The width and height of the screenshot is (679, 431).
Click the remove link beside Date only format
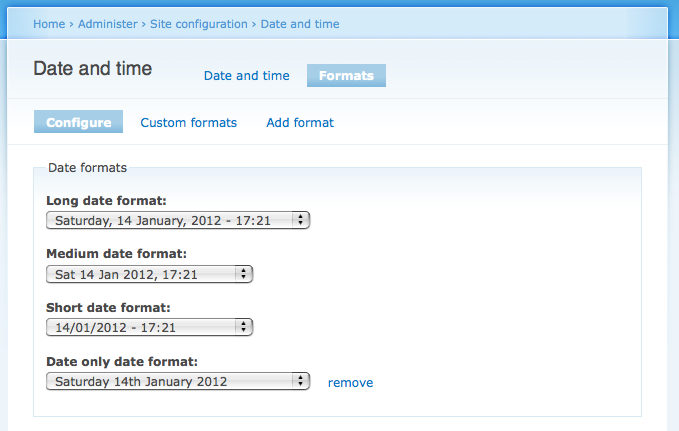[350, 382]
